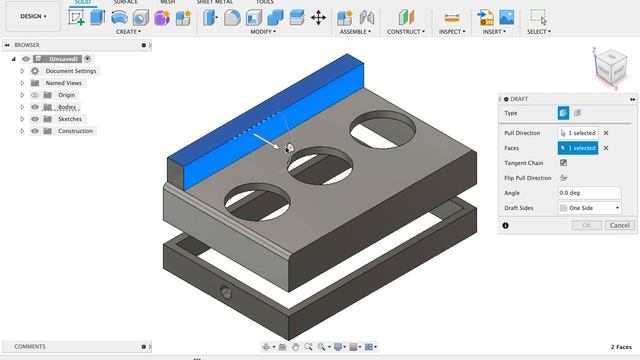Image resolution: width=640 pixels, height=360 pixels.
Task: Open the Draft Sides dropdown
Action: click(589, 208)
